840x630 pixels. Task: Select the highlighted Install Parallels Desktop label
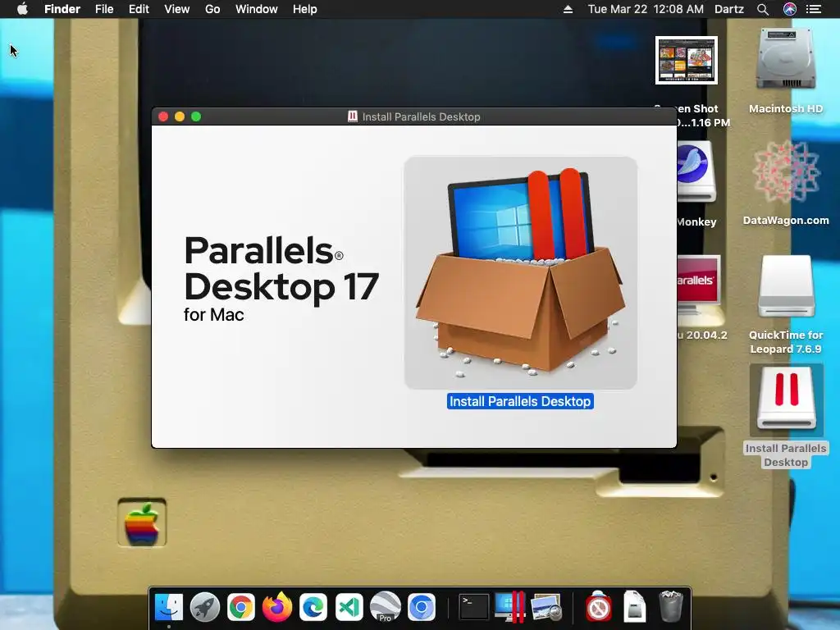[x=520, y=401]
